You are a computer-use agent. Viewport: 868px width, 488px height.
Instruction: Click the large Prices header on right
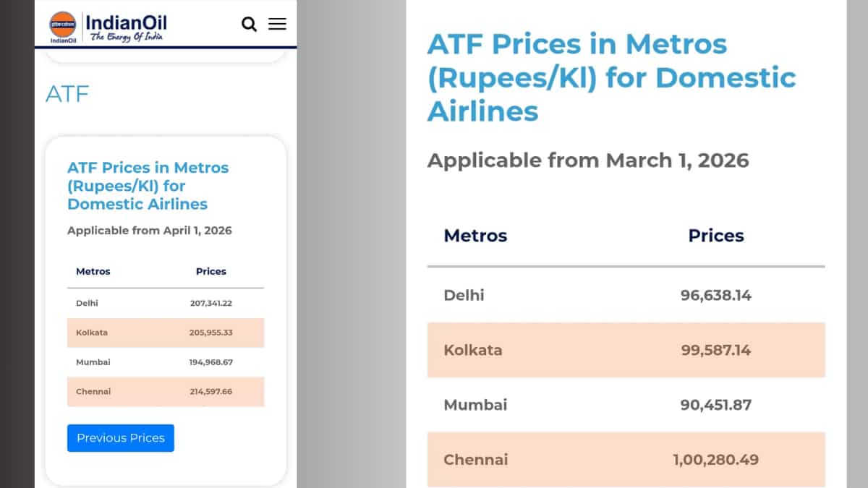coord(716,236)
